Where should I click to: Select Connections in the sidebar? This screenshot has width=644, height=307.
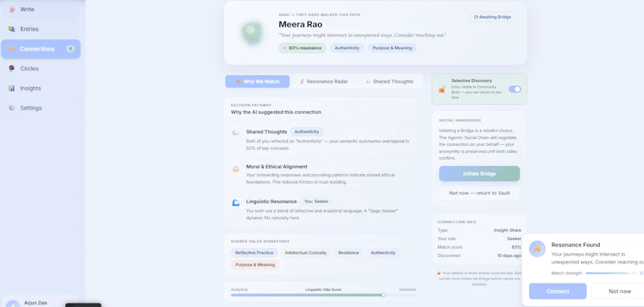(40, 49)
